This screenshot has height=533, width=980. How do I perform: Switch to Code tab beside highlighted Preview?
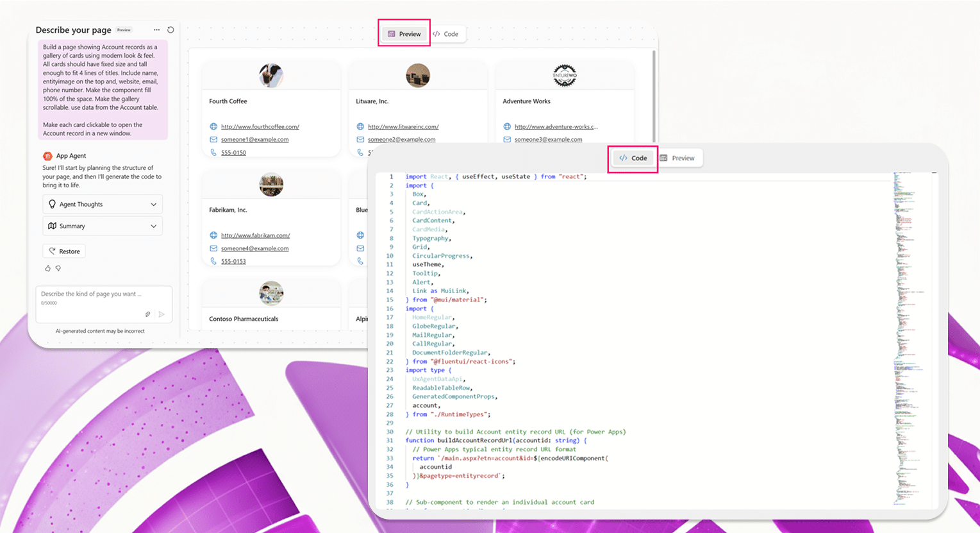(446, 34)
